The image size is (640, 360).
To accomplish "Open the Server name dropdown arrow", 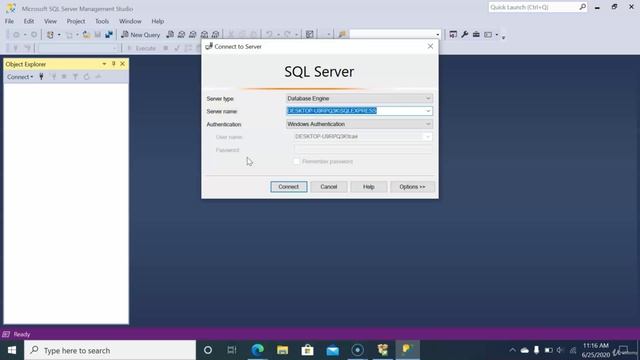I will pos(428,111).
